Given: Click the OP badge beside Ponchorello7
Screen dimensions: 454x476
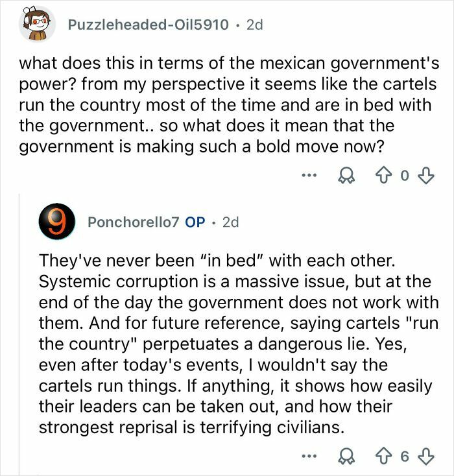Looking at the screenshot, I should coord(195,222).
